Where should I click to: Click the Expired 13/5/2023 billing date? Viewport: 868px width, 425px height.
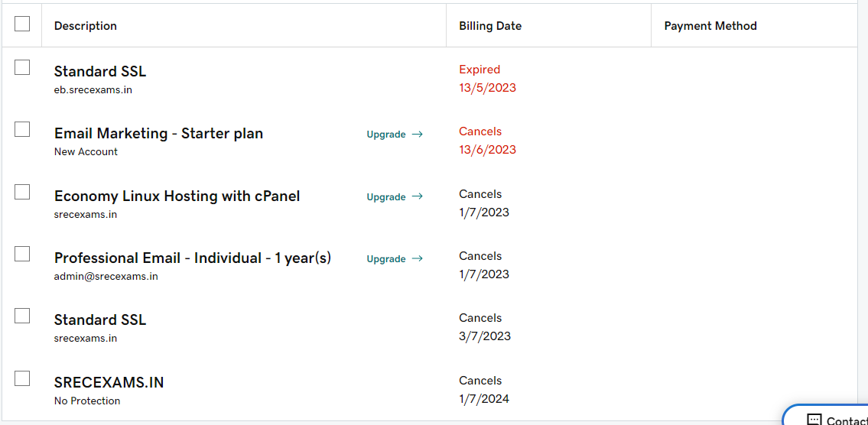487,79
